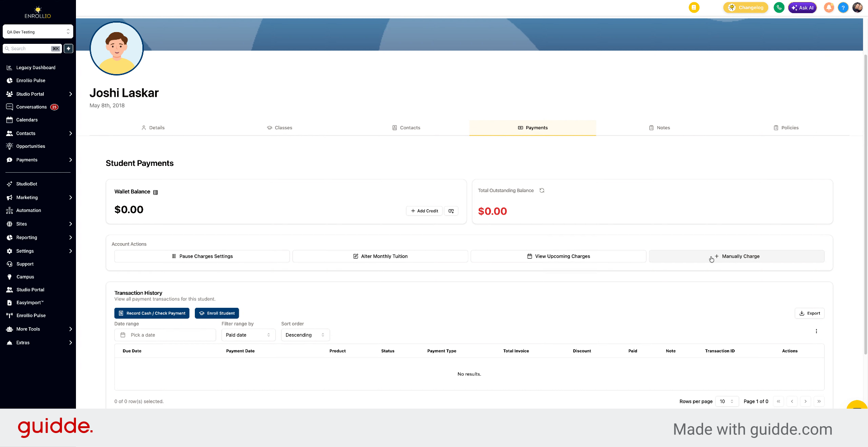The width and height of the screenshot is (868, 447).
Task: Open the QA Dev Testing account switcher
Action: (38, 32)
